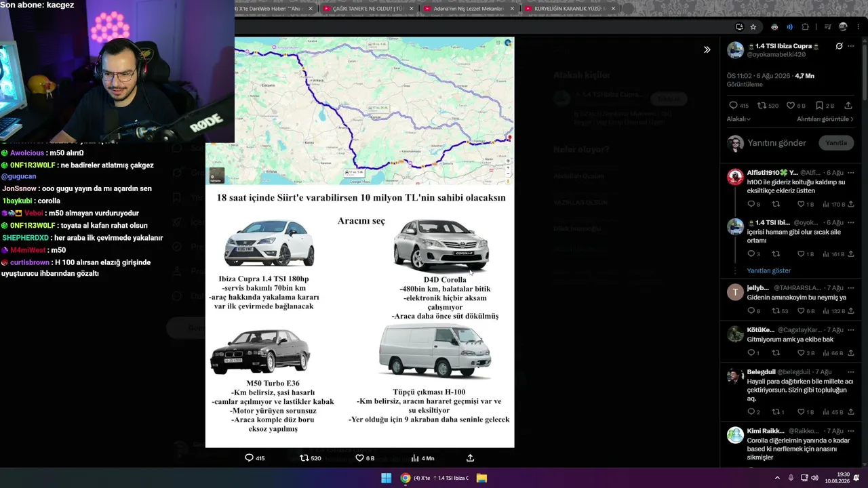Collapse the reply sidebar with the double-chevron icon
The width and height of the screenshot is (868, 488).
(x=707, y=49)
